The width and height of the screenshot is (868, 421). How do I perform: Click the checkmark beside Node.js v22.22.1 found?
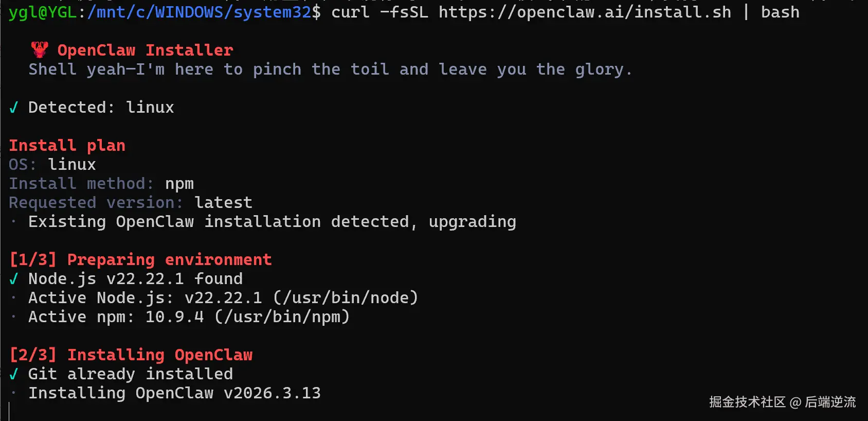pos(14,278)
